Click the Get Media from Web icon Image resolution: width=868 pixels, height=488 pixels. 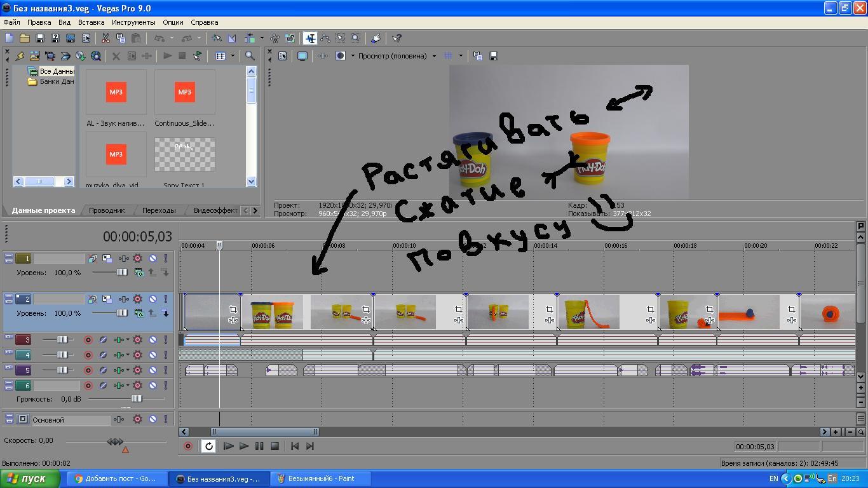[x=96, y=56]
